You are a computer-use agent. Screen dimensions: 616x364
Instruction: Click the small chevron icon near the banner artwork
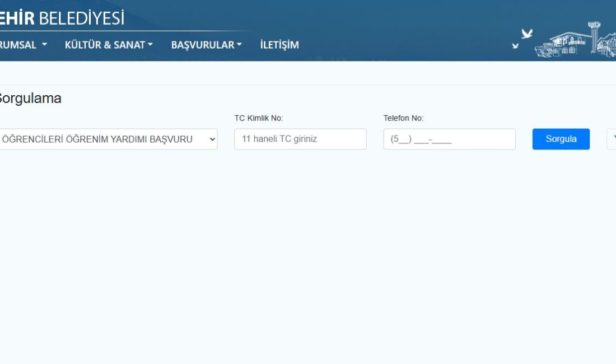(x=515, y=45)
